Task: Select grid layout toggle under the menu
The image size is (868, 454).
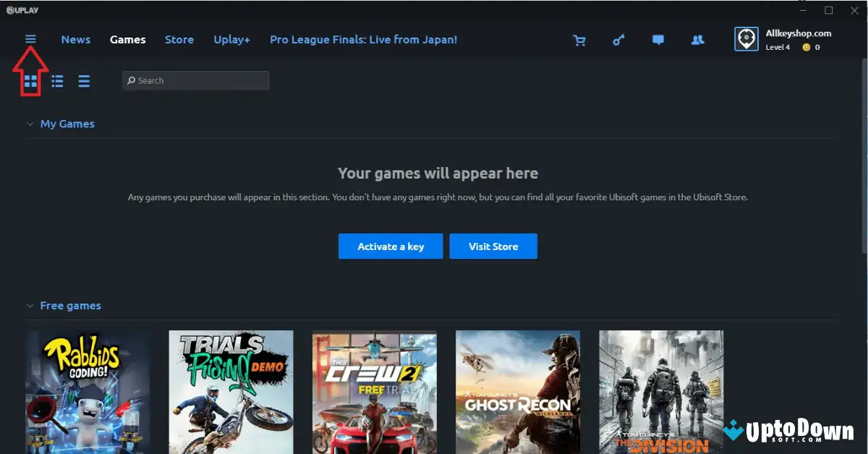Action: point(30,81)
